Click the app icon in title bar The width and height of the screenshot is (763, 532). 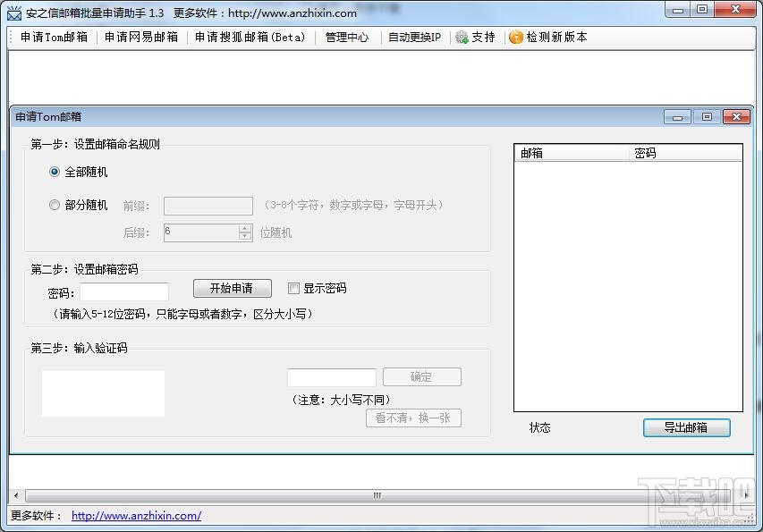[x=14, y=13]
